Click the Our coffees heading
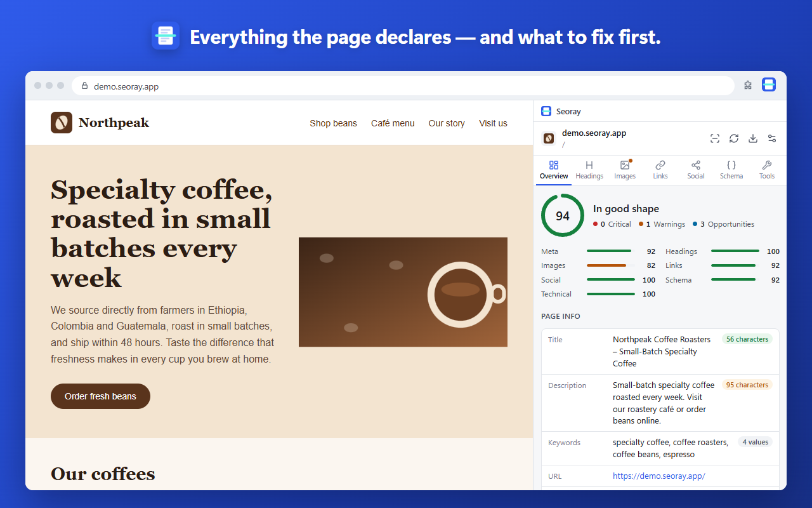Image resolution: width=812 pixels, height=508 pixels. click(x=103, y=474)
